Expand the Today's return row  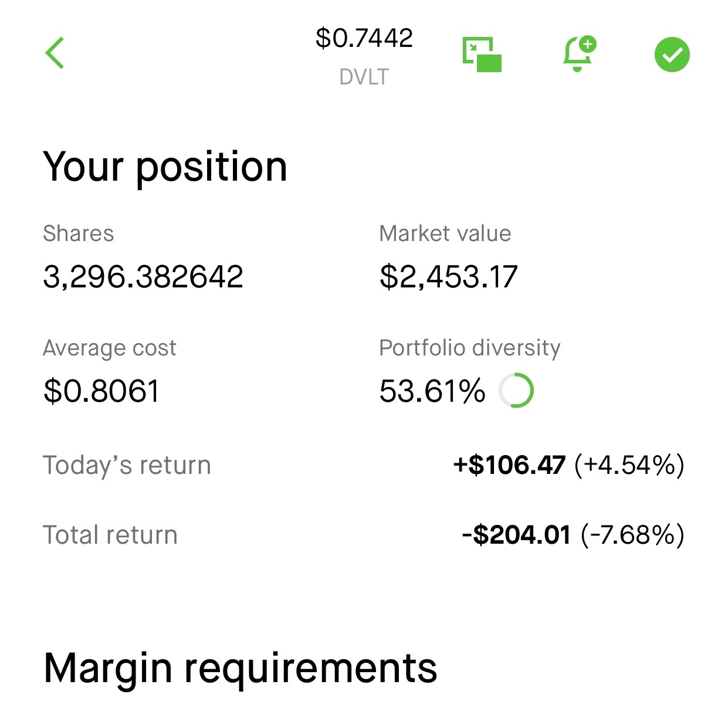pyautogui.click(x=364, y=465)
